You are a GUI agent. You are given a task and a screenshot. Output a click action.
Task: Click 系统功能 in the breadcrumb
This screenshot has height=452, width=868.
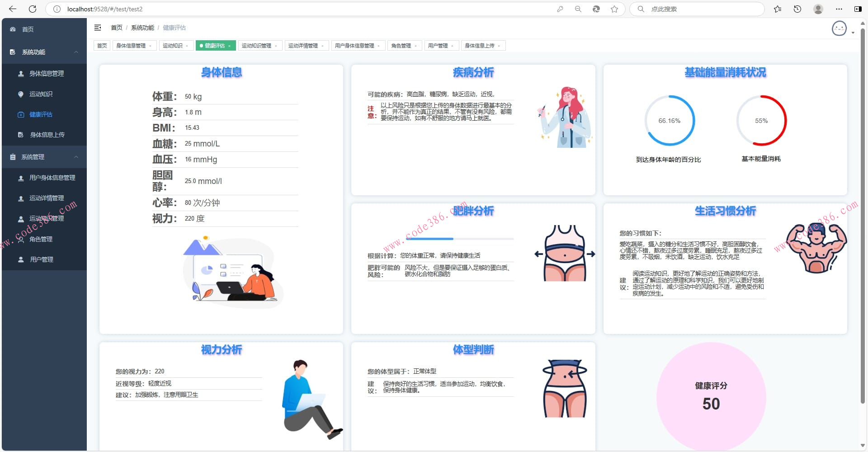pos(142,28)
